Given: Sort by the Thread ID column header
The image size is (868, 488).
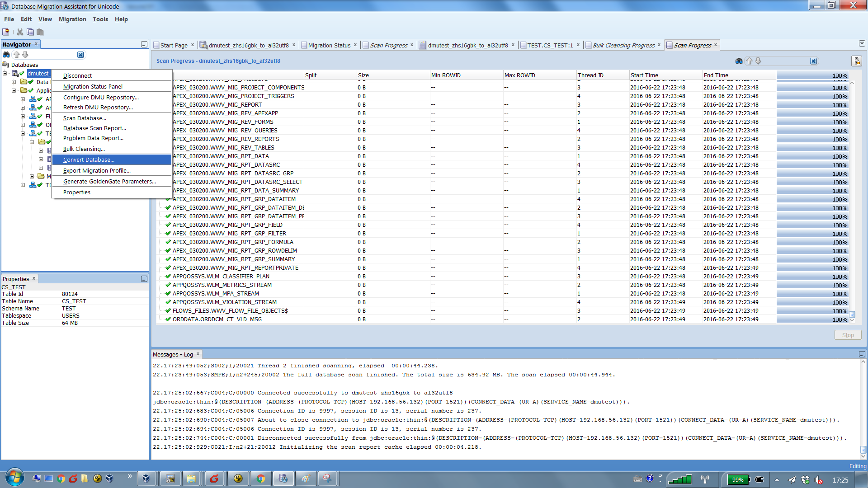Looking at the screenshot, I should 602,75.
